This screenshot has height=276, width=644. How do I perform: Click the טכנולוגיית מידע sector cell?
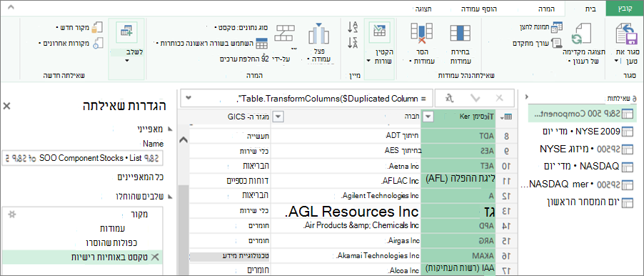[229, 256]
